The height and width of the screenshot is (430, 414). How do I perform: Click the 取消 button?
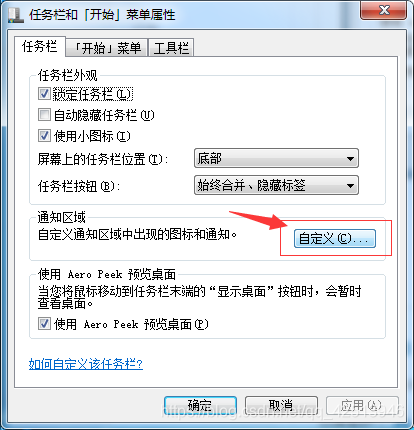coord(281,406)
